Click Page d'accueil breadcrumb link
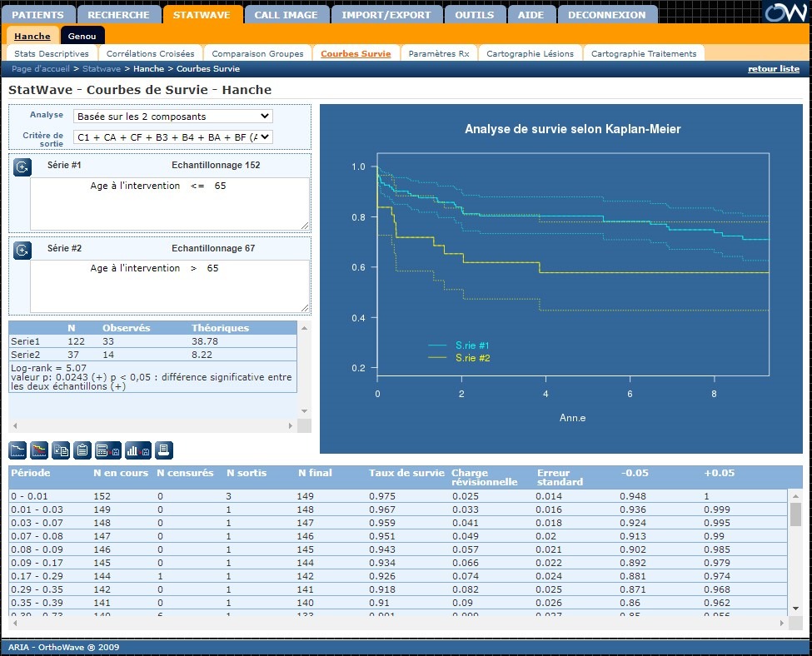Screen dimensions: 812x656 click(x=41, y=69)
